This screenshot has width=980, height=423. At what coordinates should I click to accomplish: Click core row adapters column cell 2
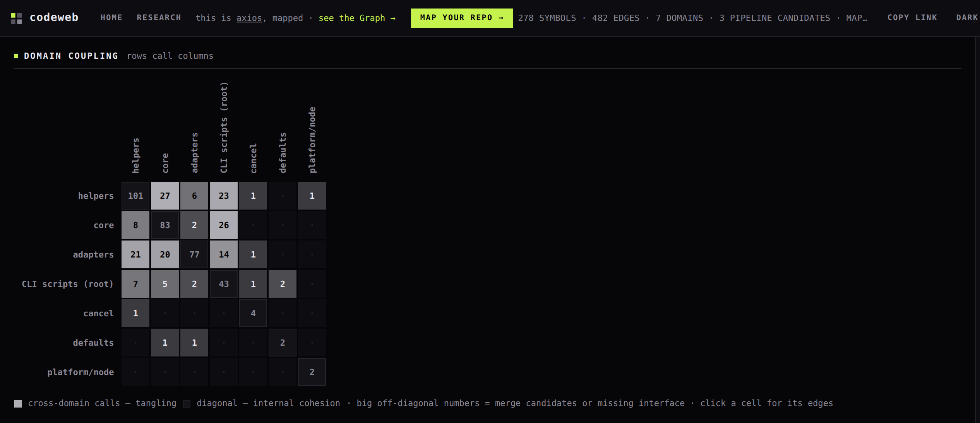(194, 225)
